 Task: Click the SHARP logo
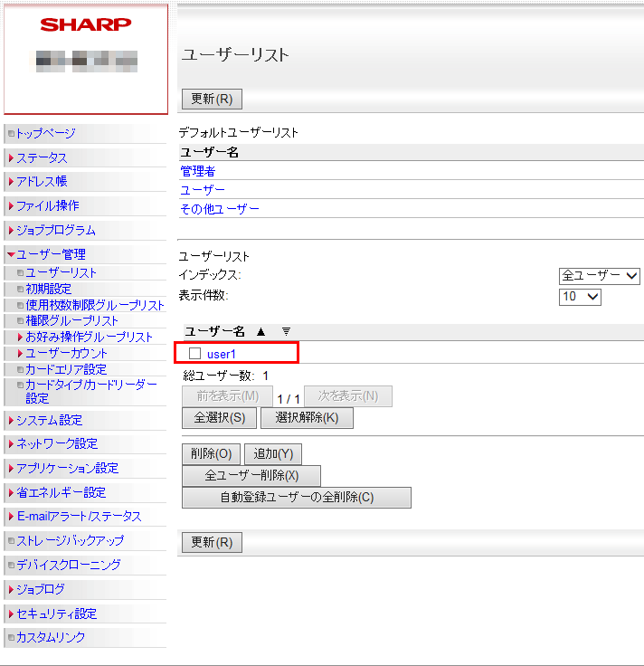tap(85, 24)
